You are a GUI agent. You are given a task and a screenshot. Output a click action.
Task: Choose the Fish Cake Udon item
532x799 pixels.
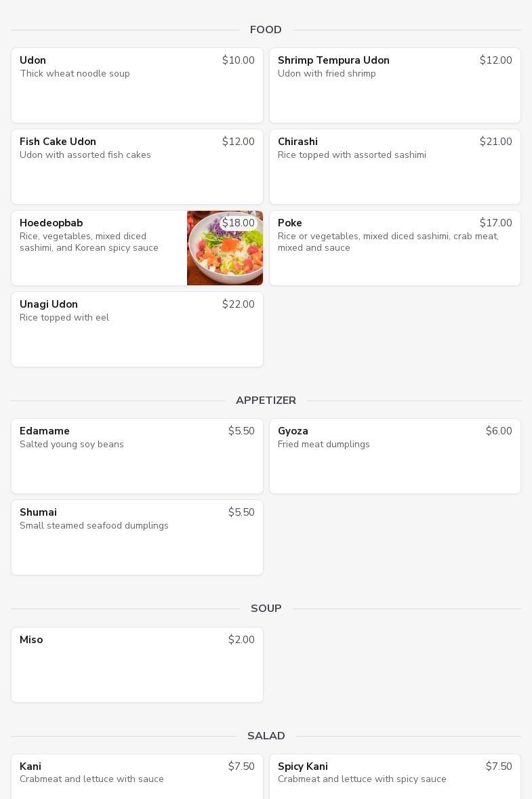[137, 167]
